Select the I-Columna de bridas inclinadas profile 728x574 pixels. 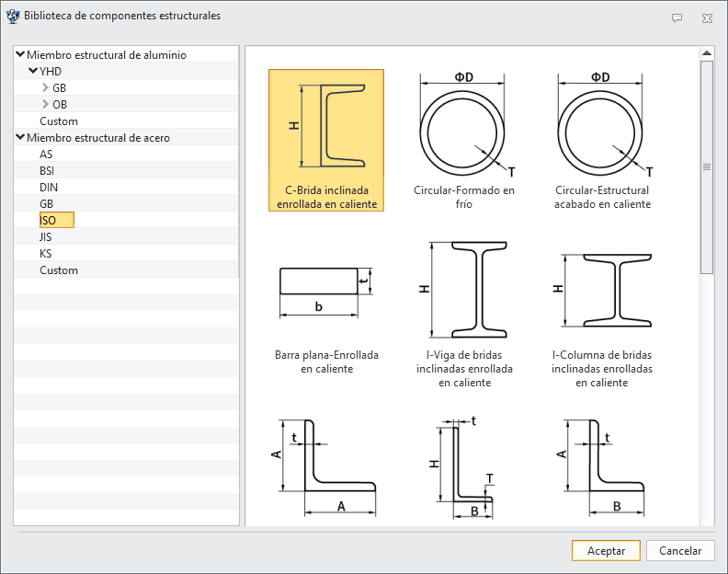tap(602, 313)
